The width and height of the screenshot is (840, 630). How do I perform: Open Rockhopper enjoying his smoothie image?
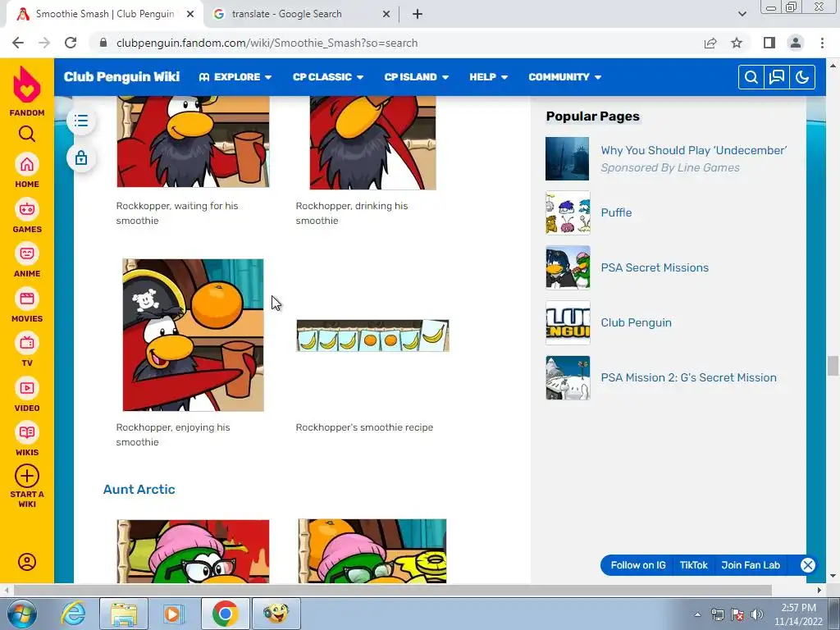[193, 336]
